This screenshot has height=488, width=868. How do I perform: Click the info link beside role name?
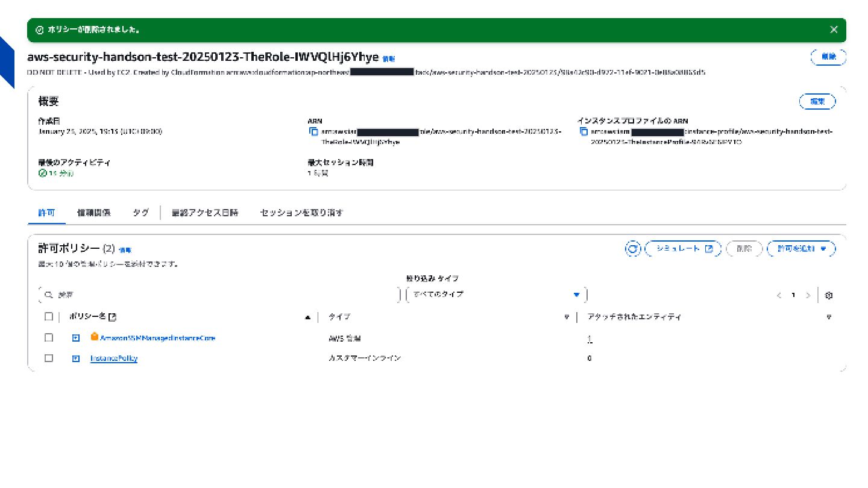point(389,59)
